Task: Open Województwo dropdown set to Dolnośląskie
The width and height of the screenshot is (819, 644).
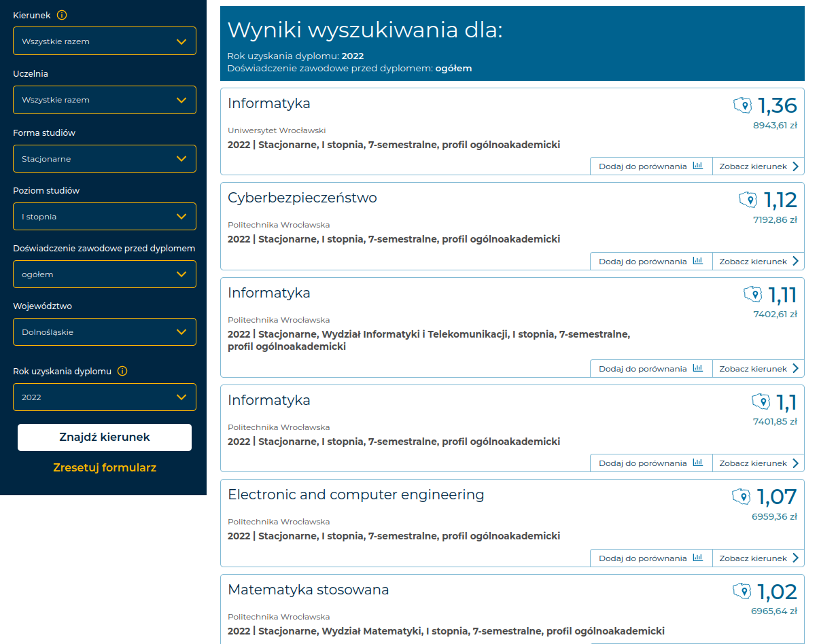Action: click(x=105, y=332)
